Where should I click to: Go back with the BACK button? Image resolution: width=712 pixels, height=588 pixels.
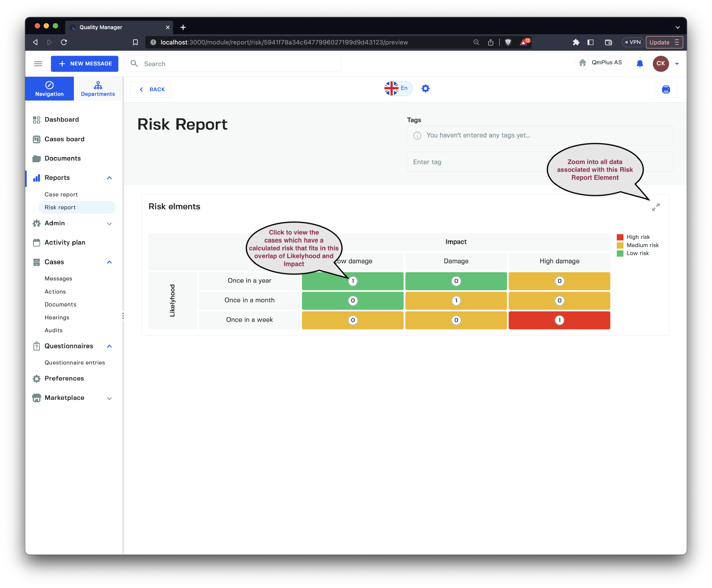coord(151,89)
